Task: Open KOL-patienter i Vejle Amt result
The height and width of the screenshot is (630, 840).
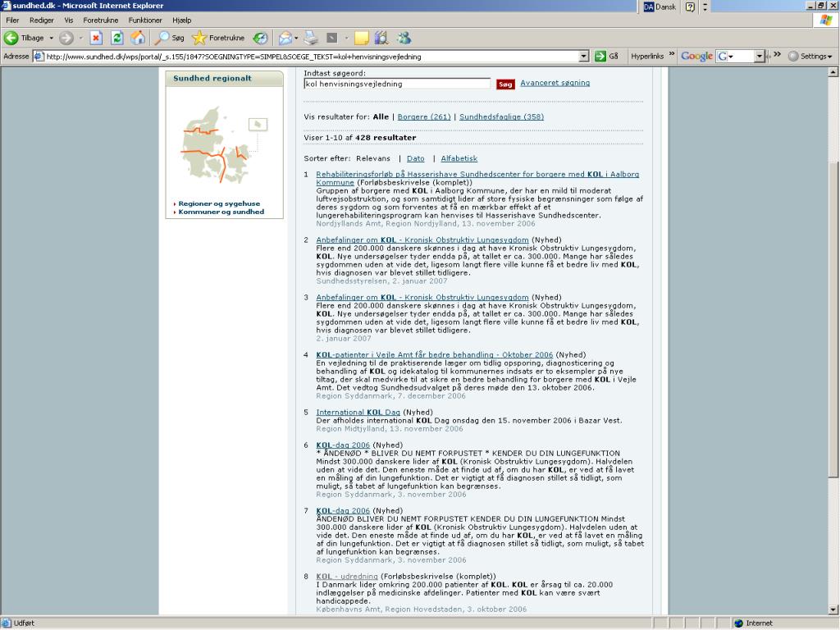Action: point(435,354)
